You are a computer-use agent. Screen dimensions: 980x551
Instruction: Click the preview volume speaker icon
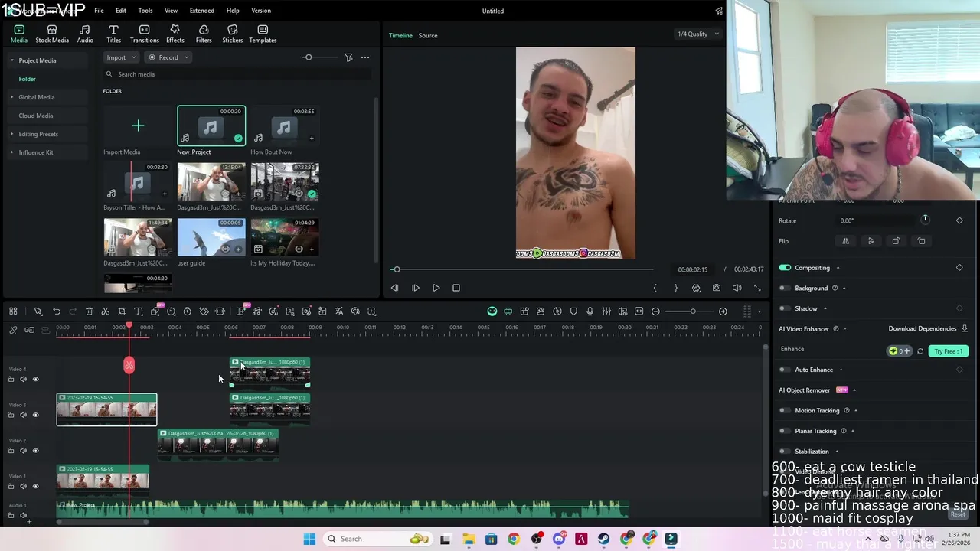(737, 288)
